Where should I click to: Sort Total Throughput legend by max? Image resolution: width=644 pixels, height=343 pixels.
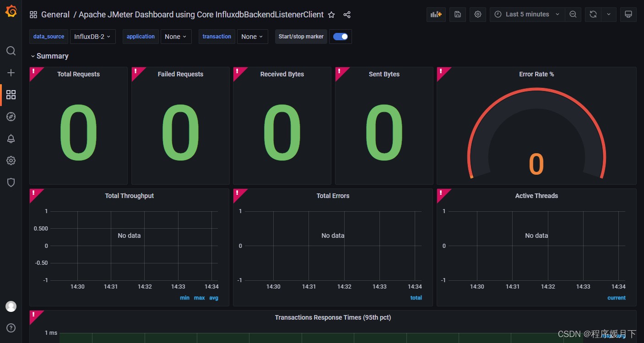[x=199, y=298]
